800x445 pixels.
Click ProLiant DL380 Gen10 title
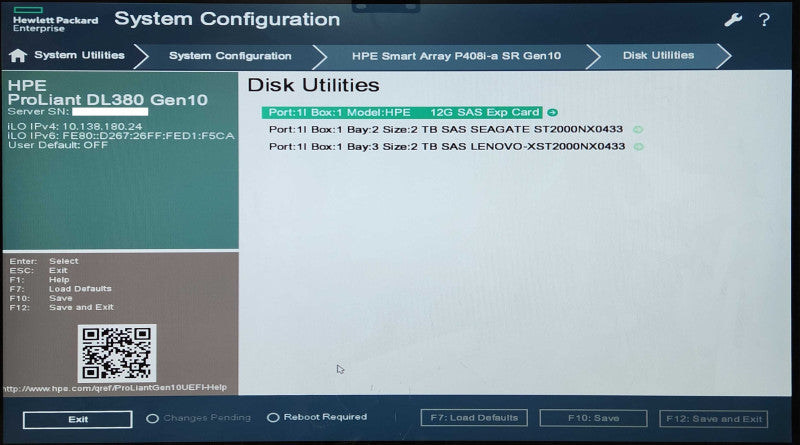point(108,100)
